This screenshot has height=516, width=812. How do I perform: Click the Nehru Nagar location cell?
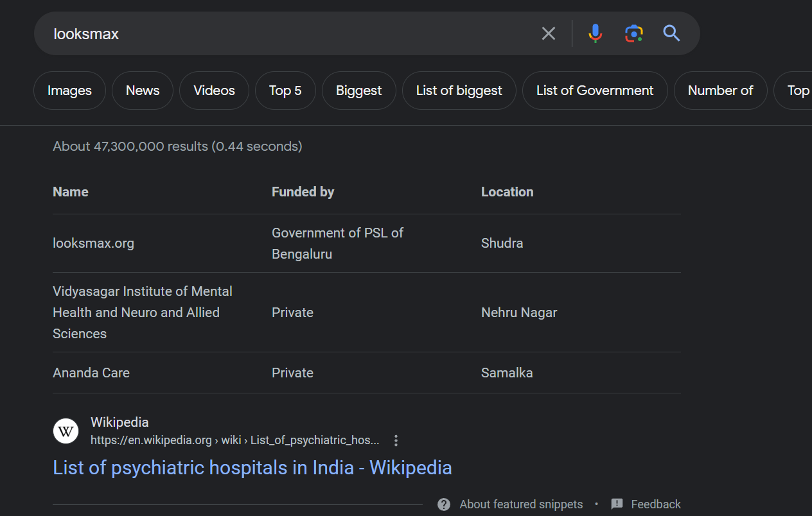pyautogui.click(x=519, y=313)
